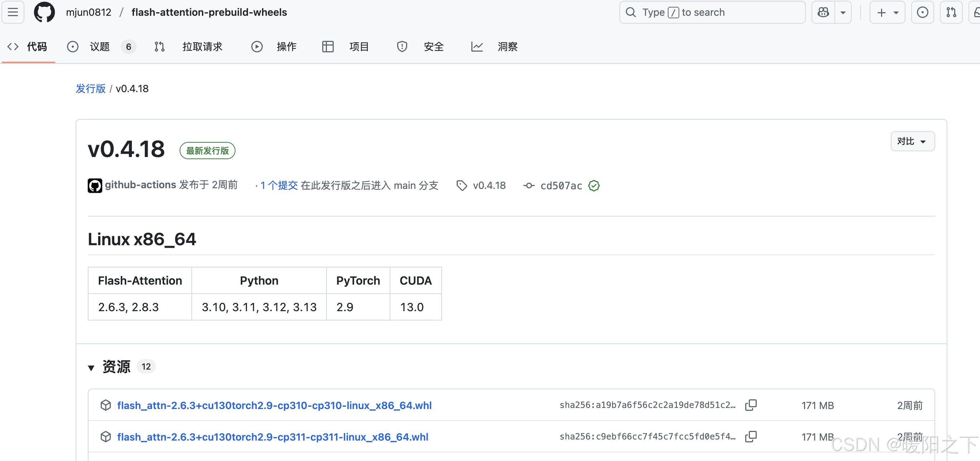Open the issues inbox icon in header
980x461 pixels.
(922, 12)
